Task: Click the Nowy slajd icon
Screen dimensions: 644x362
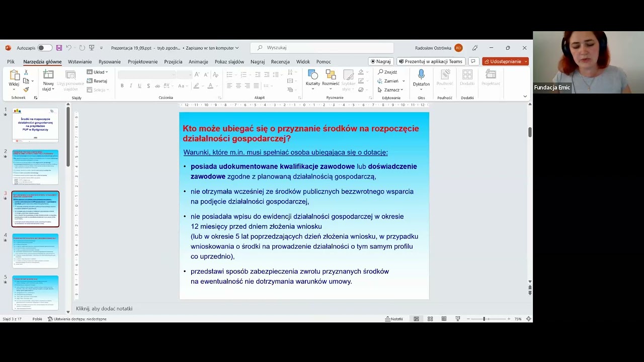Action: pyautogui.click(x=48, y=75)
